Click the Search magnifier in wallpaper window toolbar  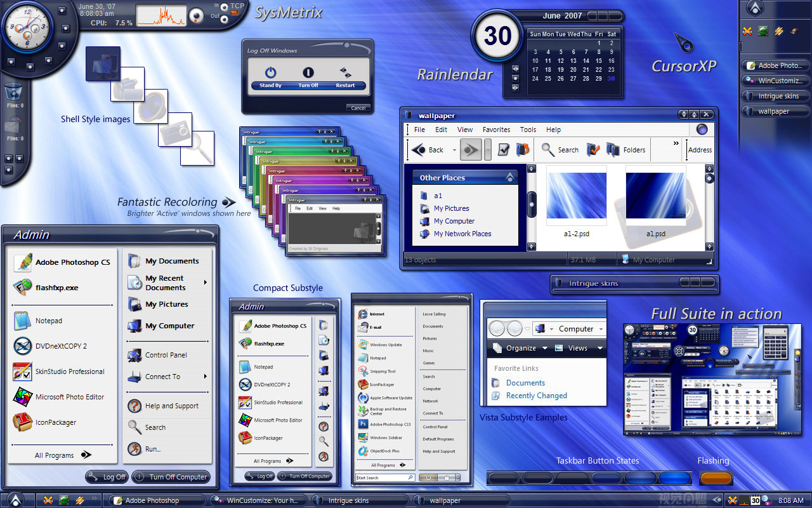548,150
